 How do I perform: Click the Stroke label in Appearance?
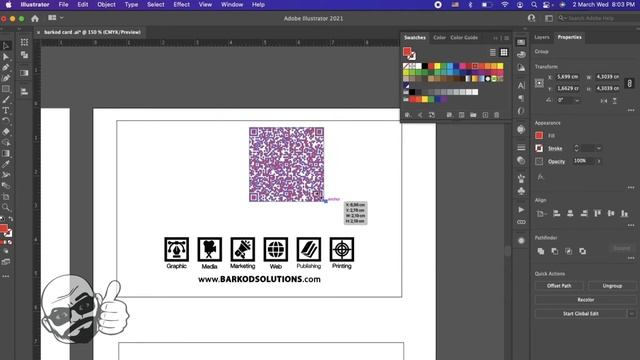coord(555,149)
